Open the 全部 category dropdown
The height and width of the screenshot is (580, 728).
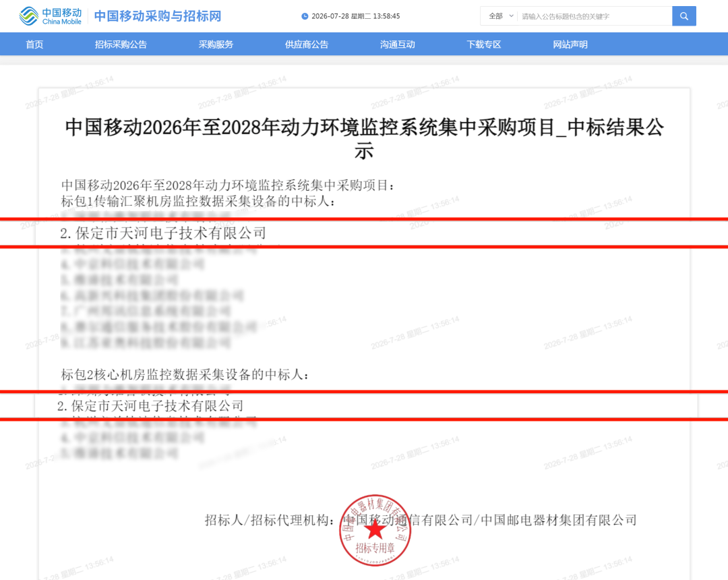500,16
